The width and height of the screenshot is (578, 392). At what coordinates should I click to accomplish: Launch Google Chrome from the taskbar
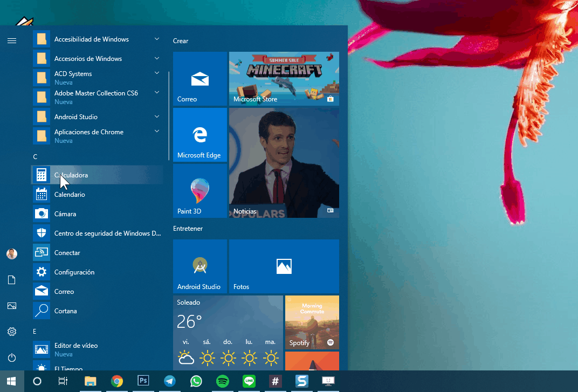click(x=117, y=381)
